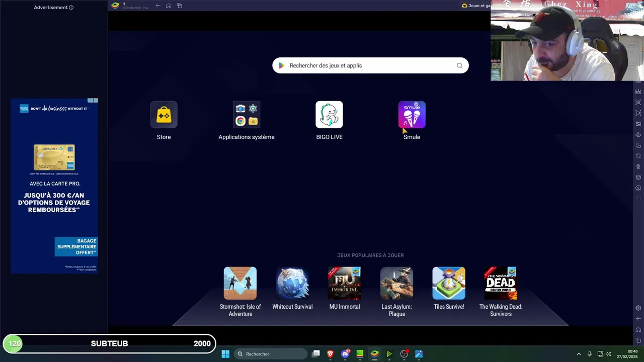Open the Store app
This screenshot has height=362, width=644.
tap(164, 115)
